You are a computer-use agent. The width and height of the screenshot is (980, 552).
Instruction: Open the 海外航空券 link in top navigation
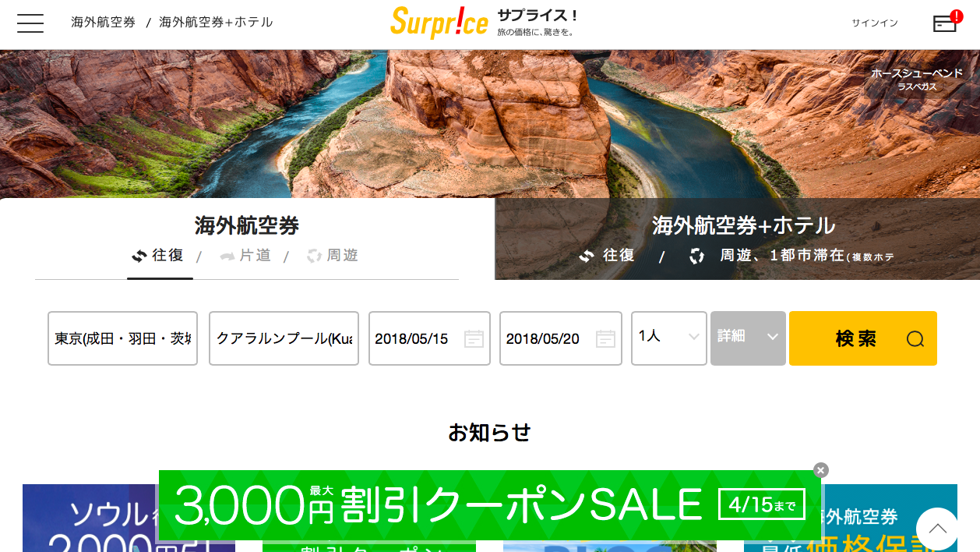point(104,23)
